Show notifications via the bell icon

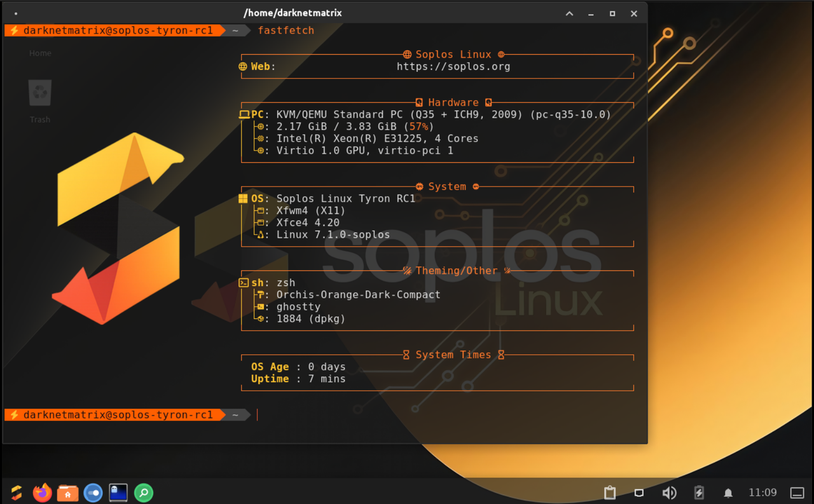728,493
